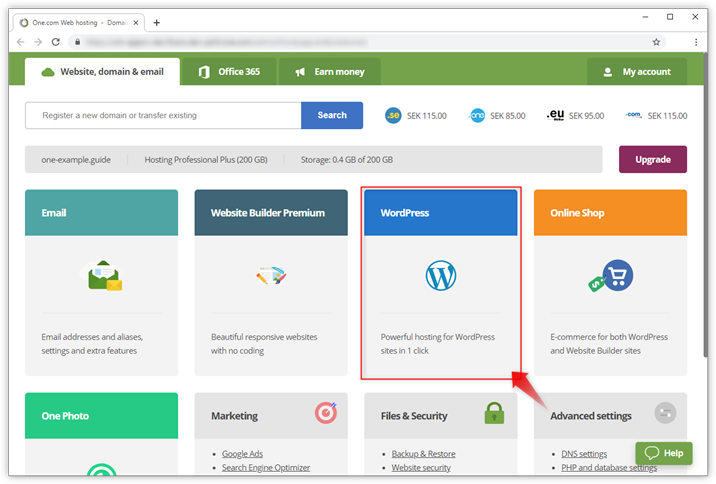Viewport: 716px width, 484px height.
Task: Click Hosting Professional Plus (200 GB) text
Action: 206,160
